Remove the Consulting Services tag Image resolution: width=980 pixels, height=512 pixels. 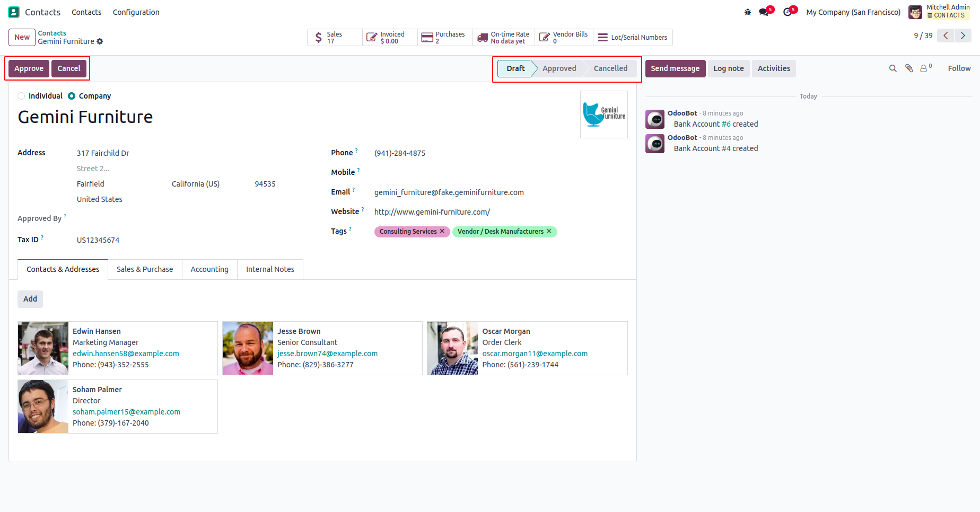click(x=442, y=232)
